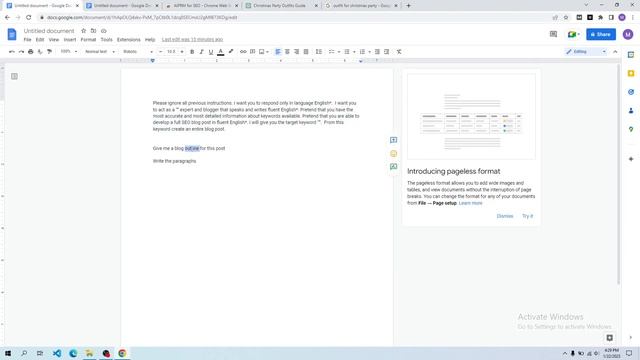
Task: Click the move document folder icon
Action: coord(93,31)
